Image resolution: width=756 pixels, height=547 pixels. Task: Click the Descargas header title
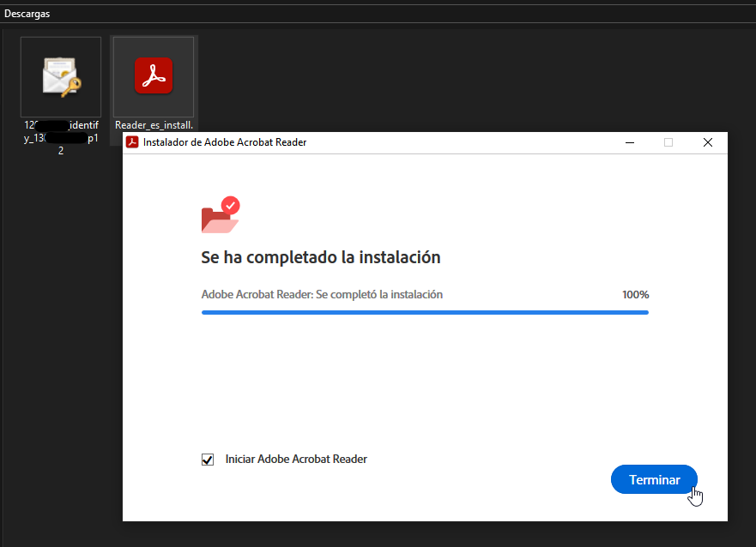27,14
